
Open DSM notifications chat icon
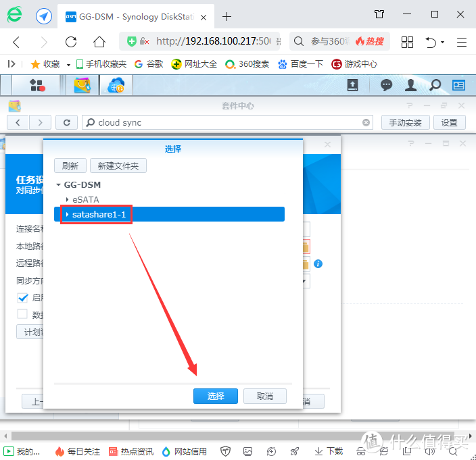click(x=386, y=85)
